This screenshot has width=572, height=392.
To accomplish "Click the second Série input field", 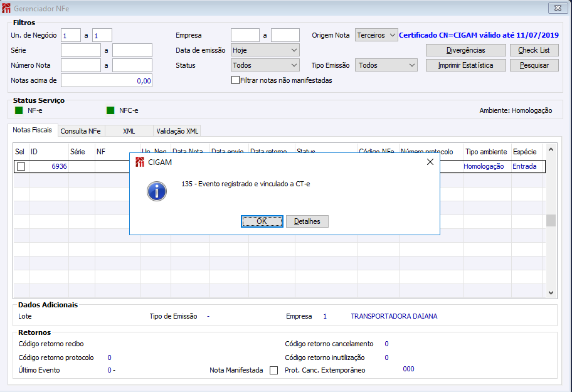I will 132,50.
